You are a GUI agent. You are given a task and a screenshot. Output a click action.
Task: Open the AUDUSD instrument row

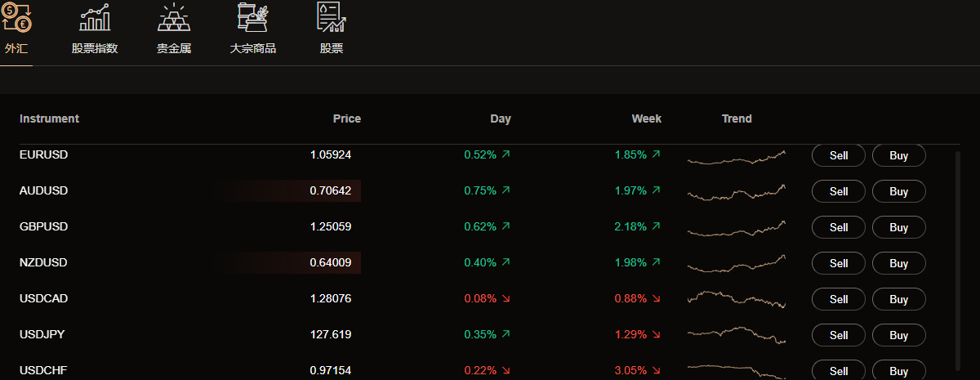pyautogui.click(x=44, y=191)
